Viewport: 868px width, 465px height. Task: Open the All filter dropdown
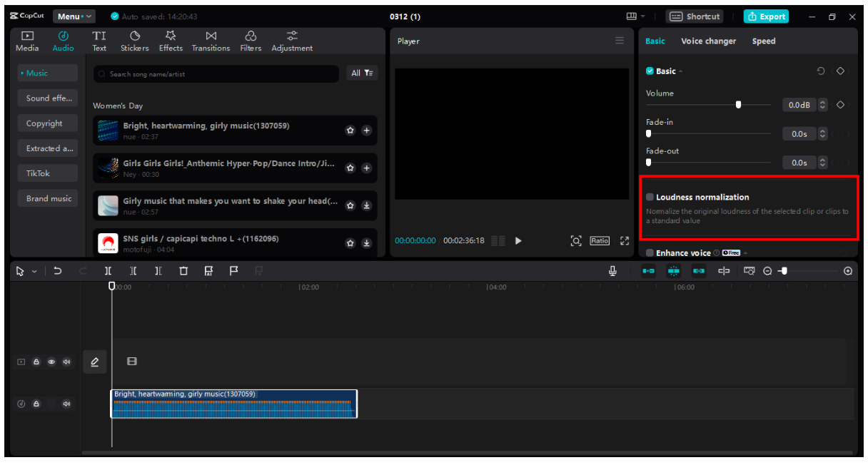[362, 73]
